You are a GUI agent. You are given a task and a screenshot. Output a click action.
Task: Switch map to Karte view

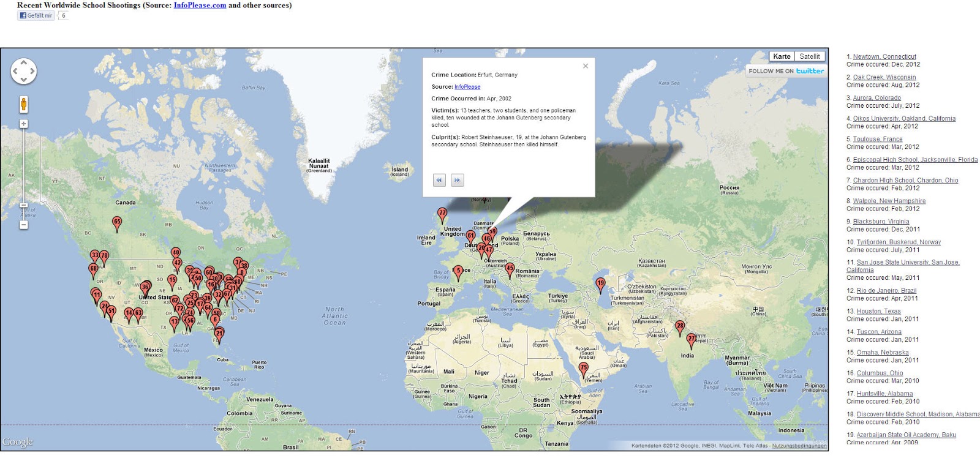(782, 56)
